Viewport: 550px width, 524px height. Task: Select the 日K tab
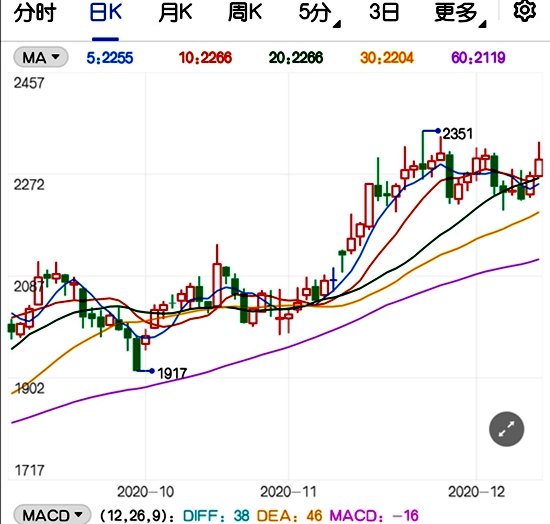click(106, 13)
